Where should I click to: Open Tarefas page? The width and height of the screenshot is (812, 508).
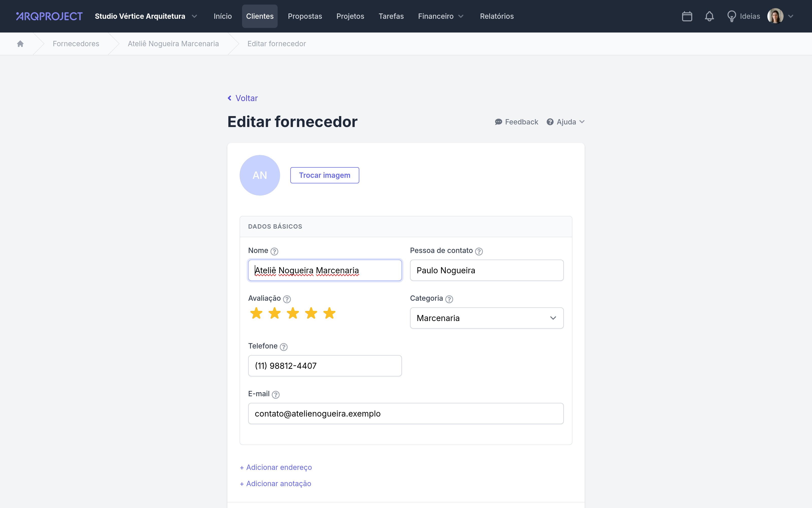click(391, 16)
